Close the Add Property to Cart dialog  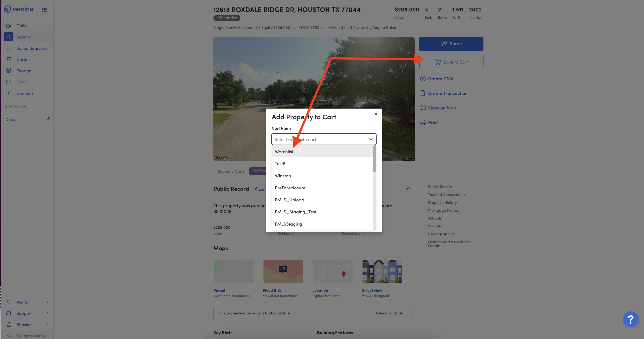coord(376,114)
